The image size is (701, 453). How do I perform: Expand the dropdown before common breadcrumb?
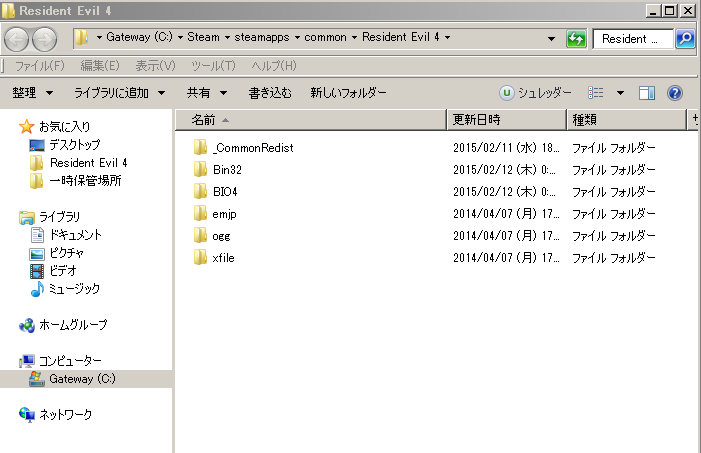click(297, 38)
